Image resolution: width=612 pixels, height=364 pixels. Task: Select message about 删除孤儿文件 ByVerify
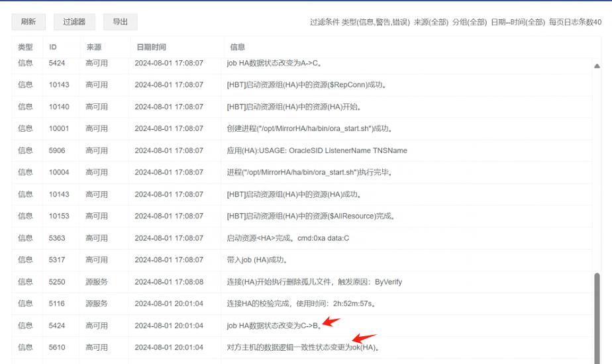[315, 282]
